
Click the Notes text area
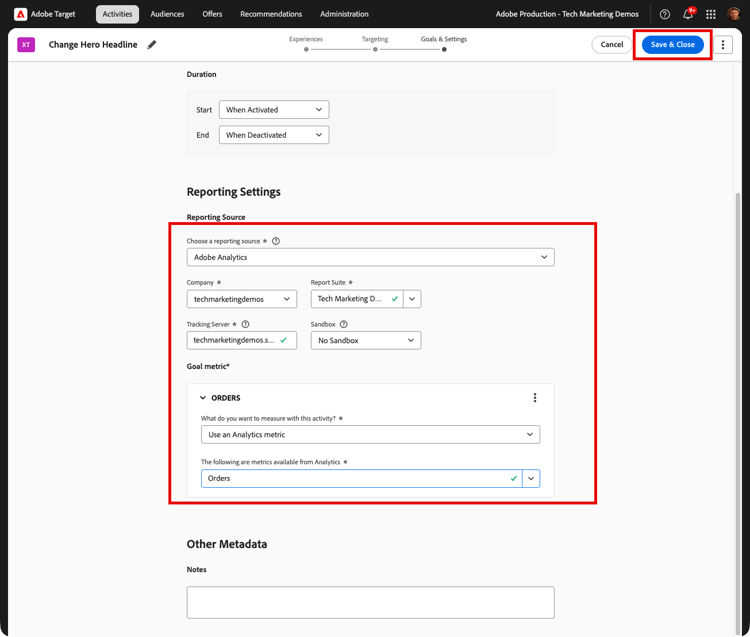pyautogui.click(x=370, y=603)
